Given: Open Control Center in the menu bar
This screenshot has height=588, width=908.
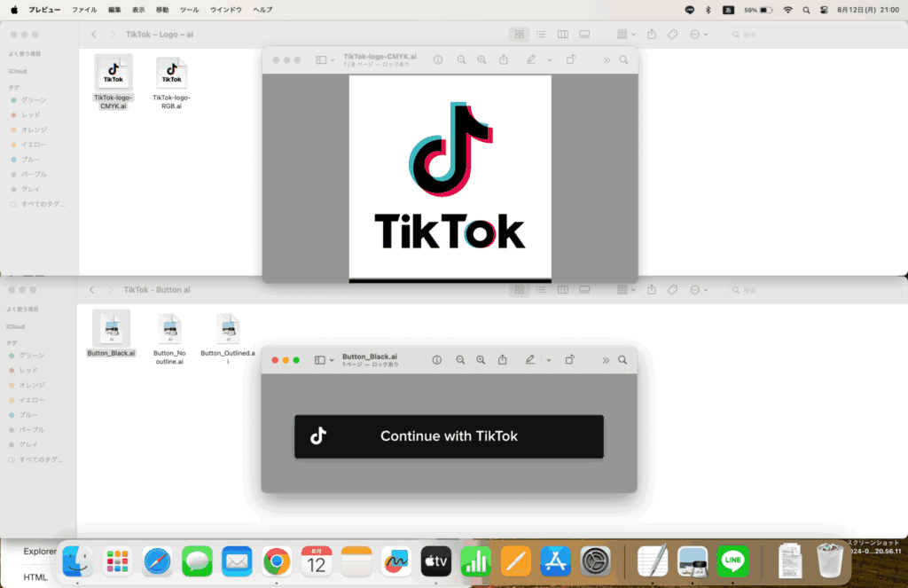Looking at the screenshot, I should coord(824,10).
